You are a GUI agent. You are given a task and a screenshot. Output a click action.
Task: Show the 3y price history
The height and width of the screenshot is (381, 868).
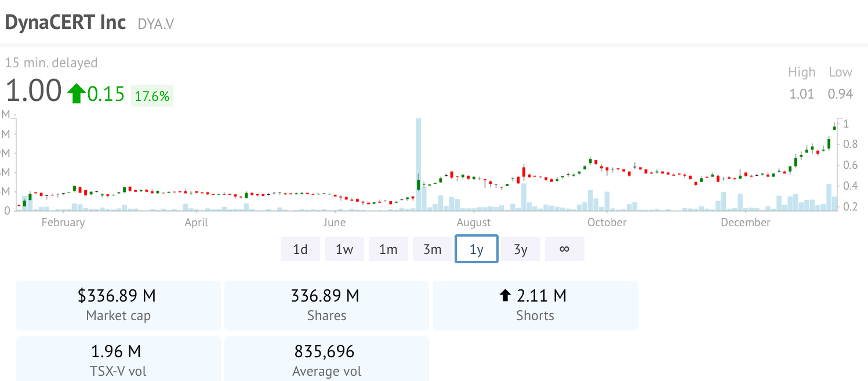(x=521, y=249)
